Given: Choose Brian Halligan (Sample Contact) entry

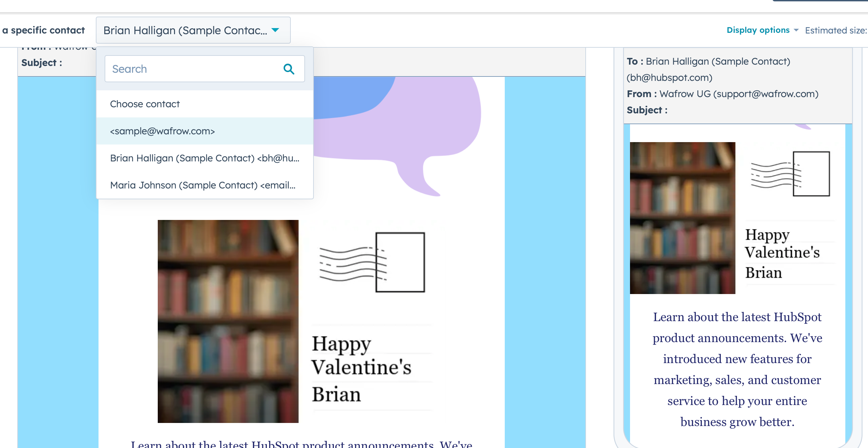Looking at the screenshot, I should (x=204, y=158).
